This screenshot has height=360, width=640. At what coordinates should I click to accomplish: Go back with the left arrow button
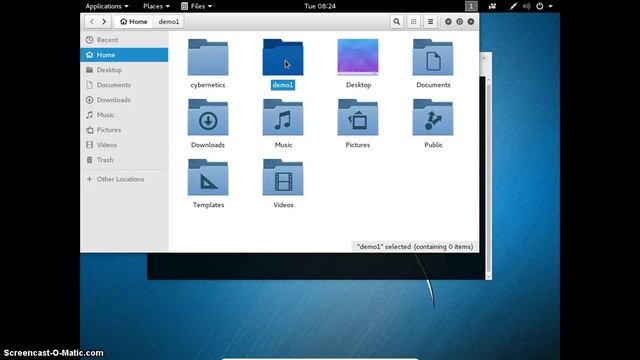click(92, 22)
